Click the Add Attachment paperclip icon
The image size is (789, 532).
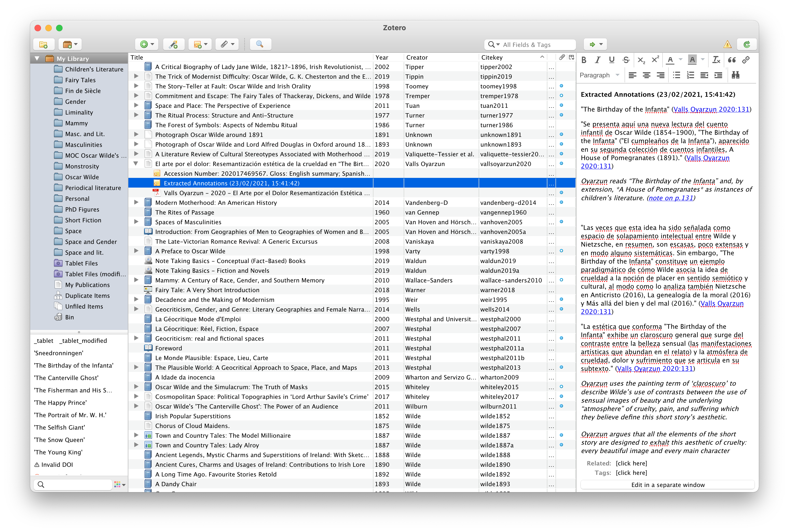(x=224, y=44)
